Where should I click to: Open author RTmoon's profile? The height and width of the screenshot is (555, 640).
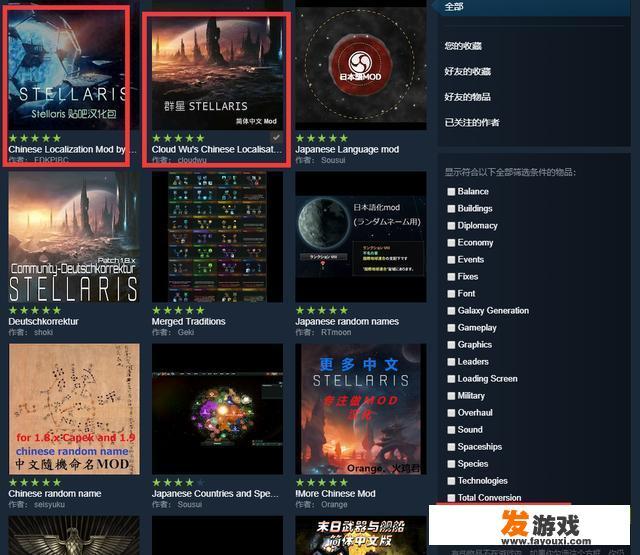(336, 332)
